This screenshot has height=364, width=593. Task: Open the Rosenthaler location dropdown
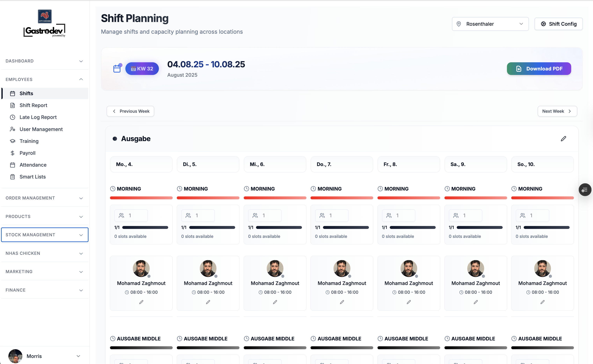pyautogui.click(x=490, y=24)
